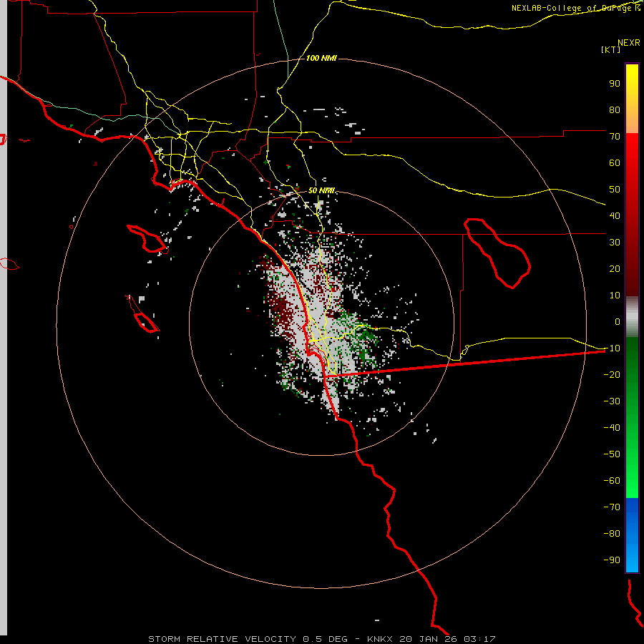Click the 90 value on velocity scale

(x=615, y=84)
